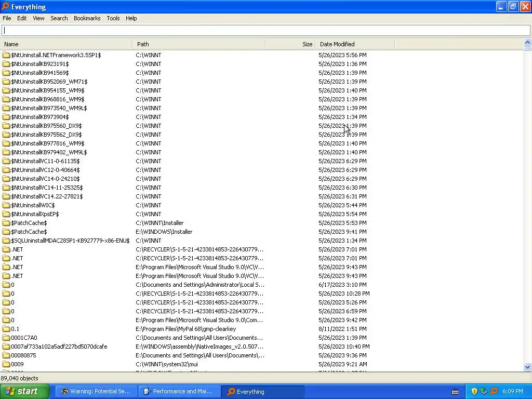Select folder 0 modified 5/26/2023 9:42 PM
The height and width of the screenshot is (399, 532).
tap(12, 320)
